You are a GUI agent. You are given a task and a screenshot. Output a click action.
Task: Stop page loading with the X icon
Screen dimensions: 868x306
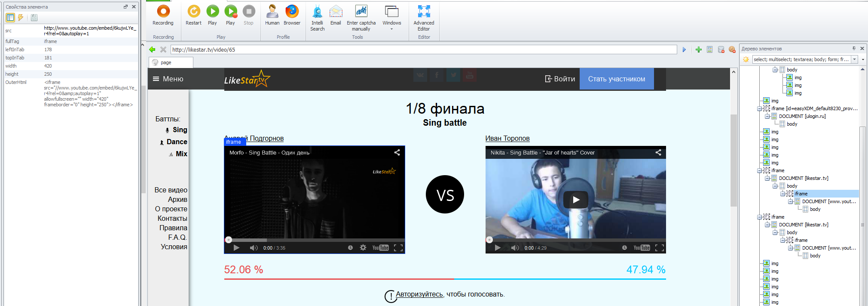point(163,49)
